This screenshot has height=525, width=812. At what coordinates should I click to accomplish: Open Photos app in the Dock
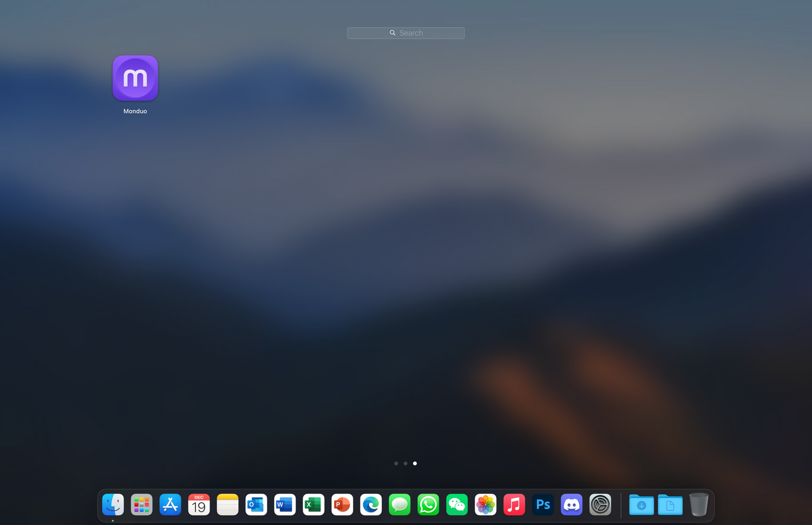tap(486, 504)
